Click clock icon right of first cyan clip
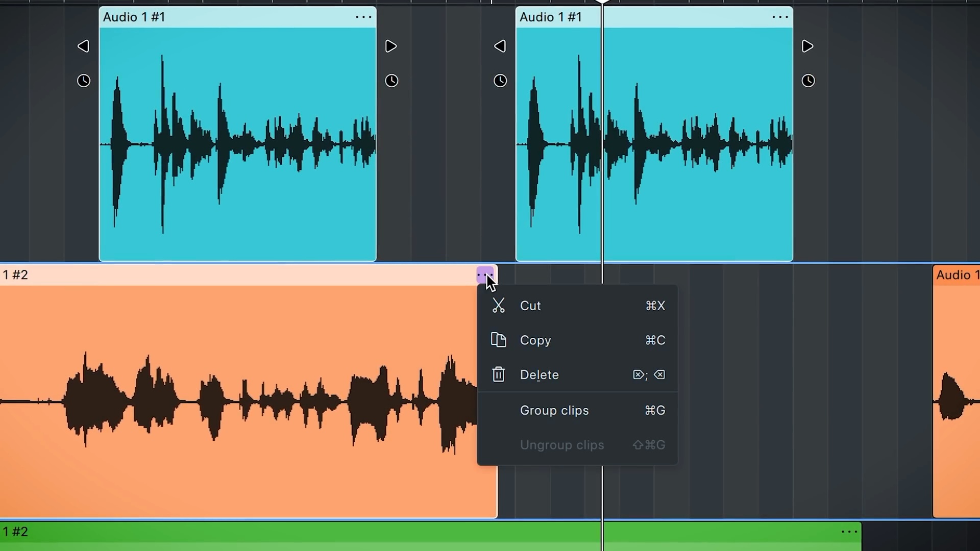Image resolution: width=980 pixels, height=551 pixels. 391,81
